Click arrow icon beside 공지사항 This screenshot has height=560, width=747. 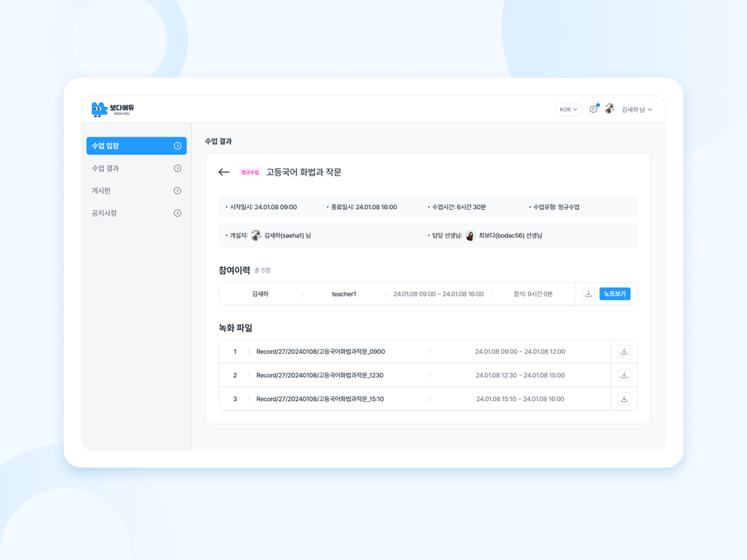(177, 213)
